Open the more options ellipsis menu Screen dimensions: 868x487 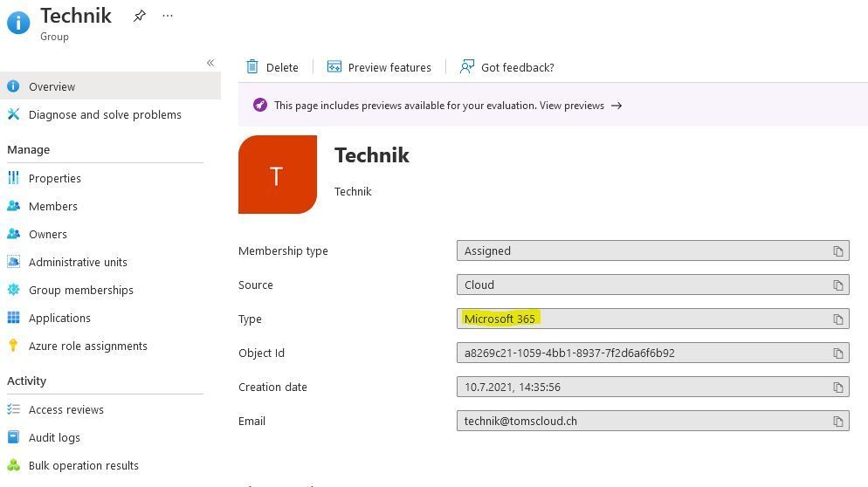(x=168, y=16)
